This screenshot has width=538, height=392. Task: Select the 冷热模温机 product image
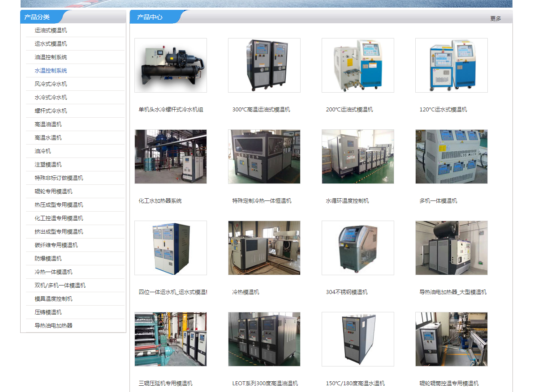264,248
